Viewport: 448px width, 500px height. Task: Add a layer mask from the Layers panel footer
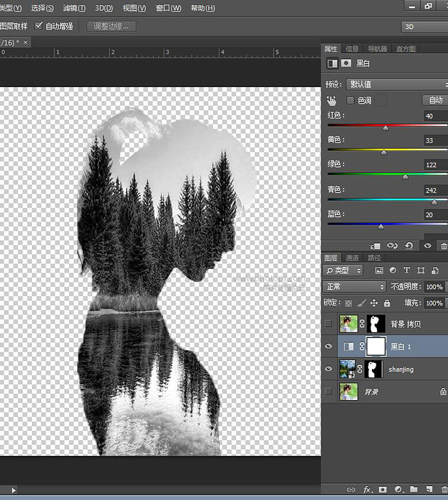tap(383, 490)
